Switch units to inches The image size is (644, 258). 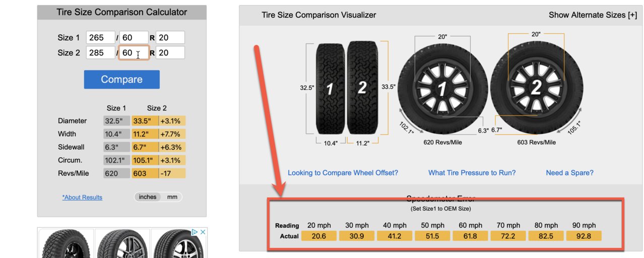click(x=148, y=197)
